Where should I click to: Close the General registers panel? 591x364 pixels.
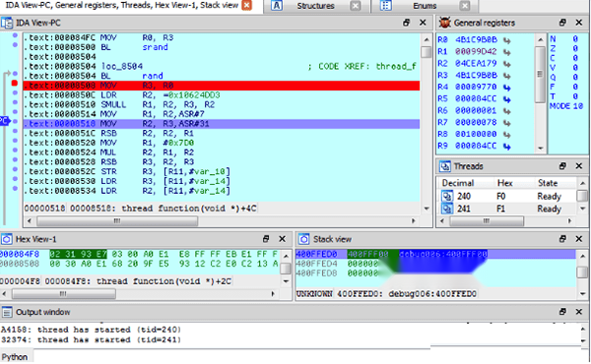(x=579, y=23)
